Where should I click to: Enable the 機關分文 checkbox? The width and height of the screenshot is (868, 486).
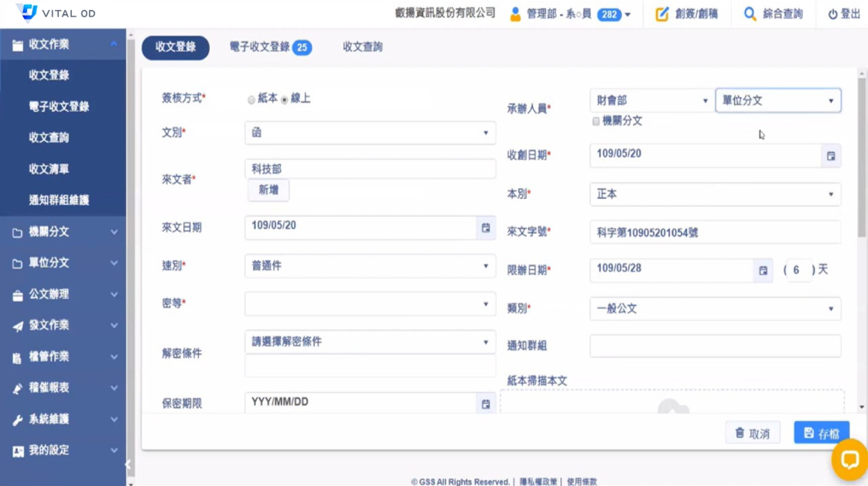pos(596,122)
